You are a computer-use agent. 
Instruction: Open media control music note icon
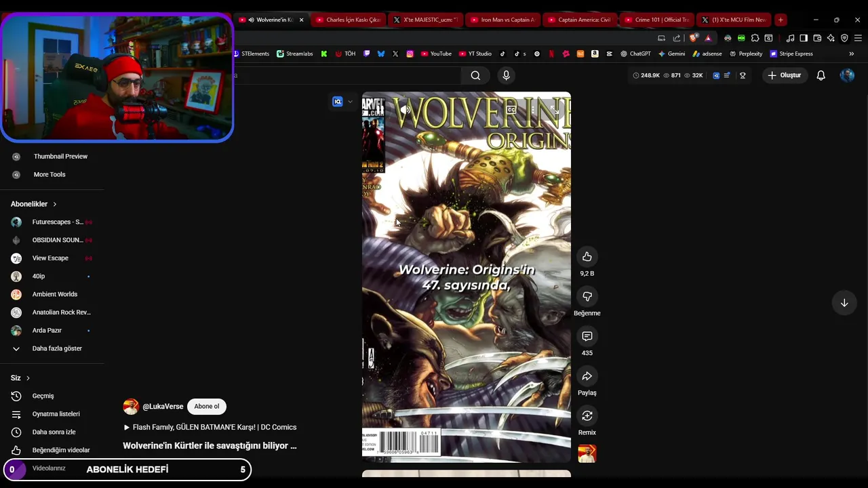point(790,38)
